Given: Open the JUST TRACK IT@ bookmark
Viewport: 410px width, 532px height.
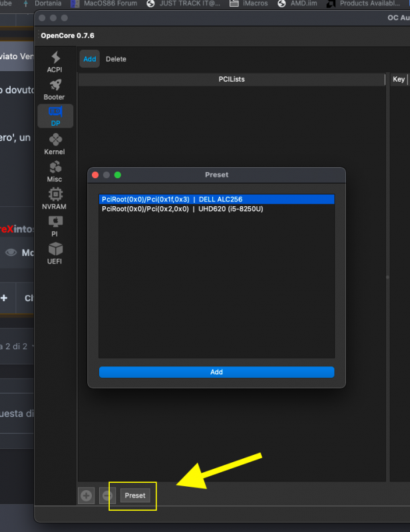Looking at the screenshot, I should click(x=184, y=3).
